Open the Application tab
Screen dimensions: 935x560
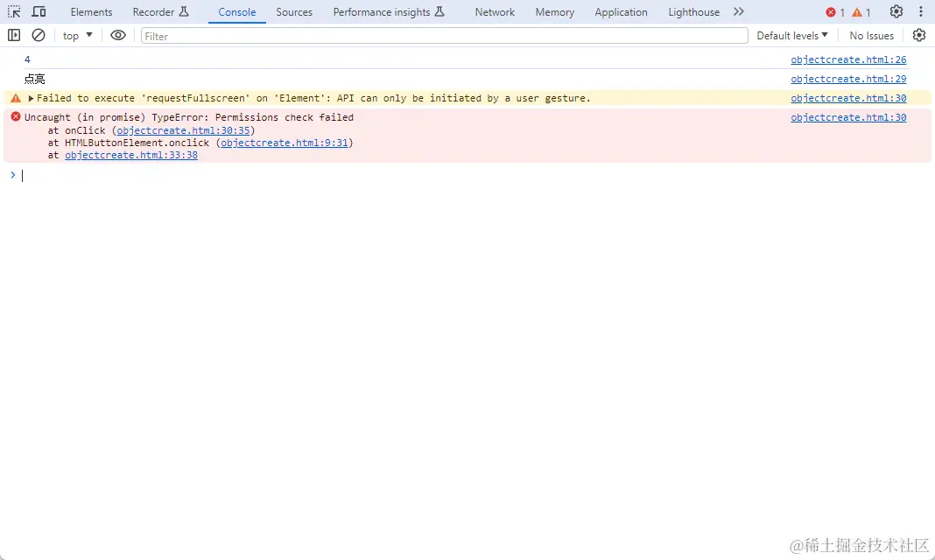(x=621, y=12)
